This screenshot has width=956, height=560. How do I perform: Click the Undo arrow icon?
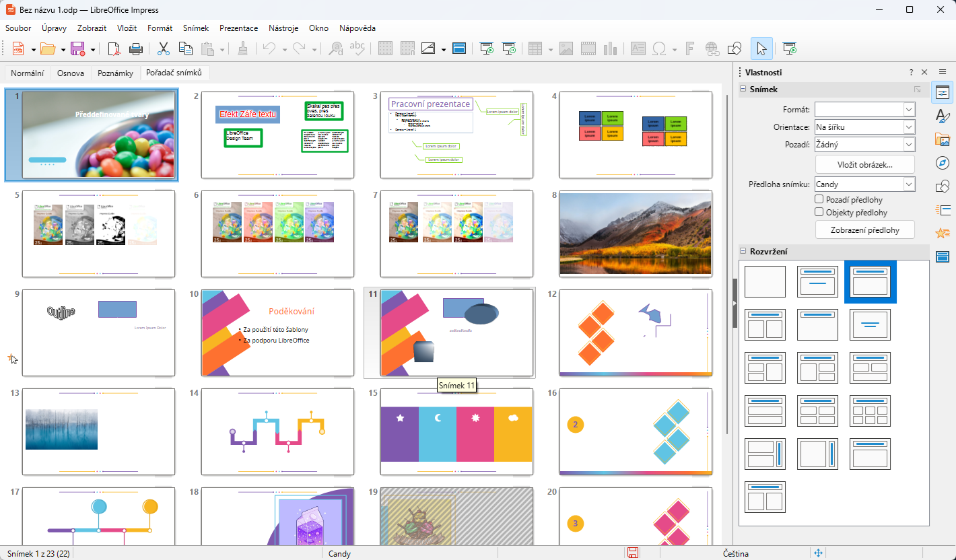[x=269, y=48]
